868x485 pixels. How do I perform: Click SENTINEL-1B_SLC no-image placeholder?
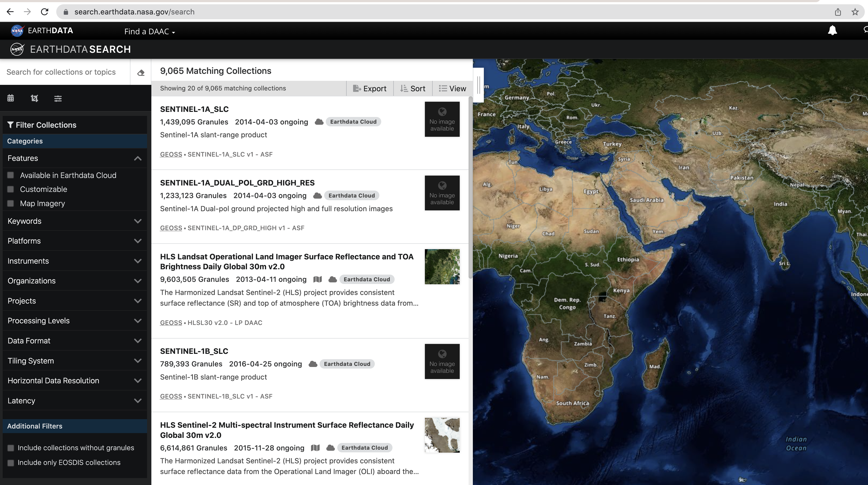point(442,361)
